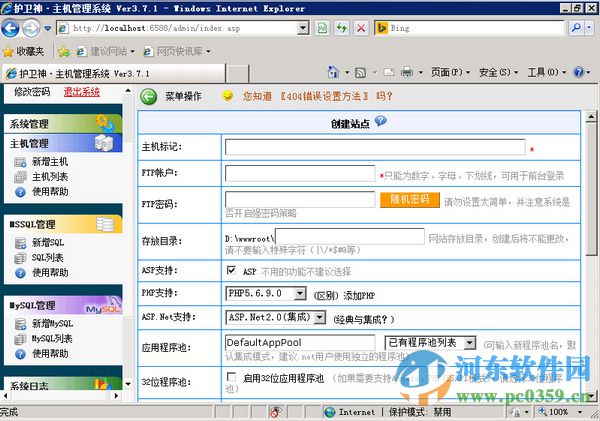Select the 护卫神·主机管理系统 browser tab

(x=114, y=73)
